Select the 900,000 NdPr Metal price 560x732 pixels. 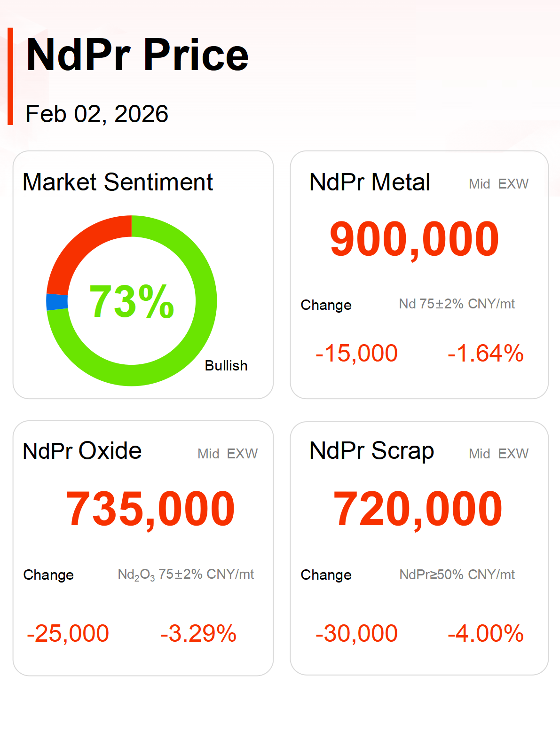click(414, 240)
